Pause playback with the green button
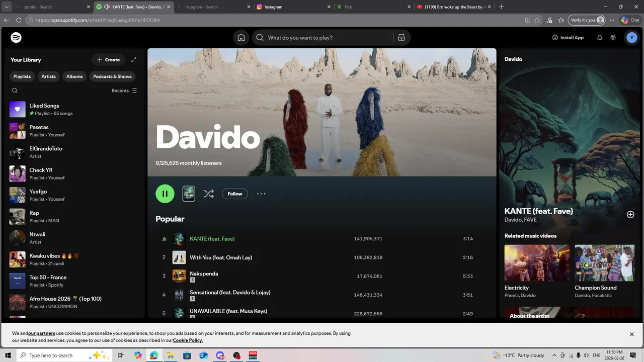This screenshot has width=644, height=362. (165, 194)
